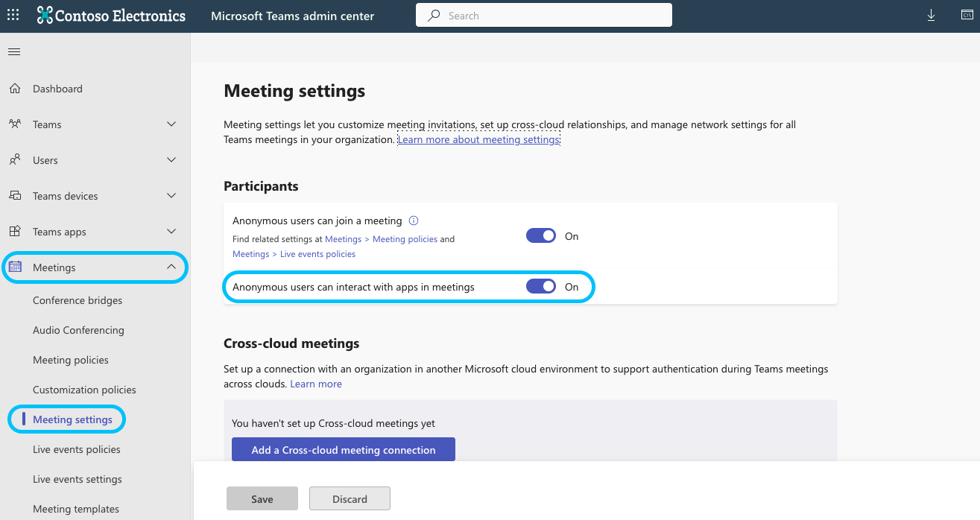Screen dimensions: 980x520
Task: Click Add a Cross-cloud meeting connection
Action: 344,450
